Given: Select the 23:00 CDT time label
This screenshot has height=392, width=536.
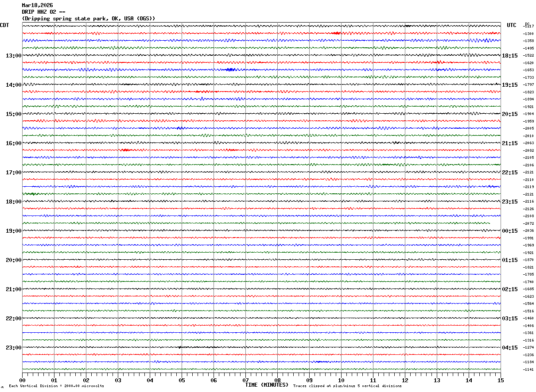Looking at the screenshot, I should pyautogui.click(x=13, y=347).
